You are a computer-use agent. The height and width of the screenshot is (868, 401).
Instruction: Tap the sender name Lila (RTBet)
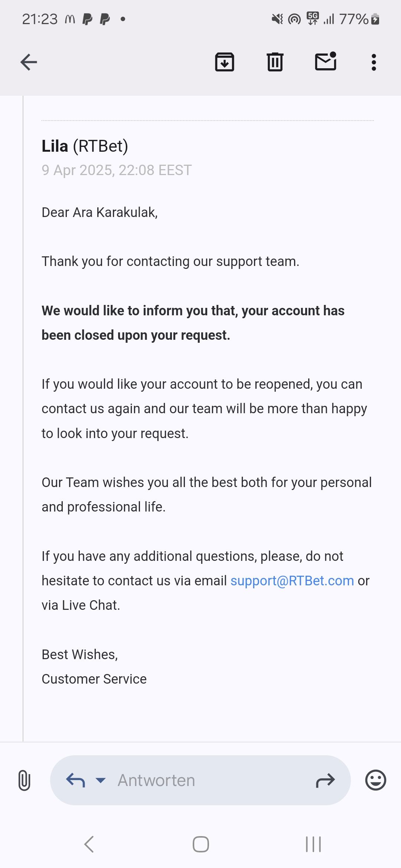85,146
